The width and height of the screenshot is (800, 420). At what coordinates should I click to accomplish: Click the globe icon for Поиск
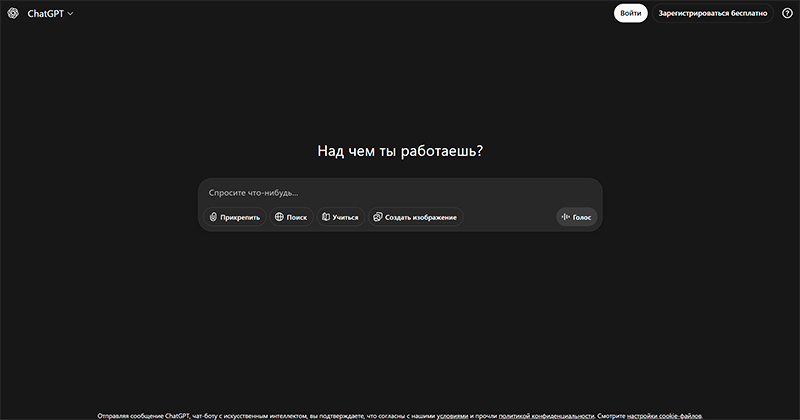click(279, 217)
